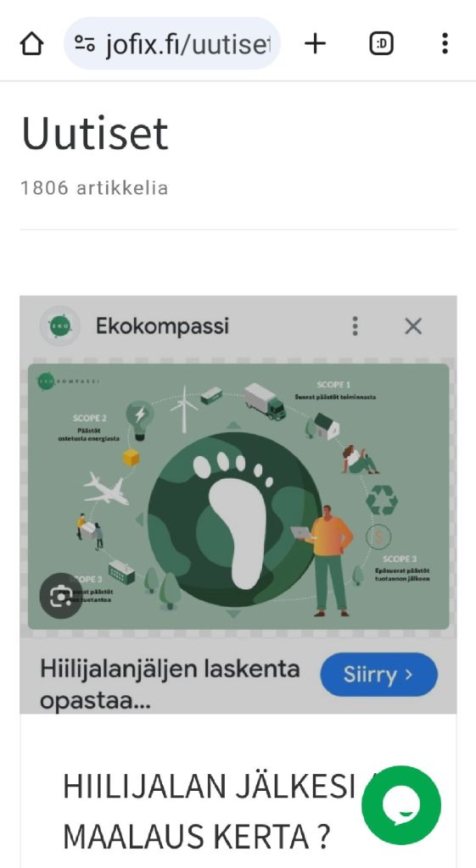Screen dimensions: 476x868
Task: Open the green chat bubble widget
Action: [401, 805]
